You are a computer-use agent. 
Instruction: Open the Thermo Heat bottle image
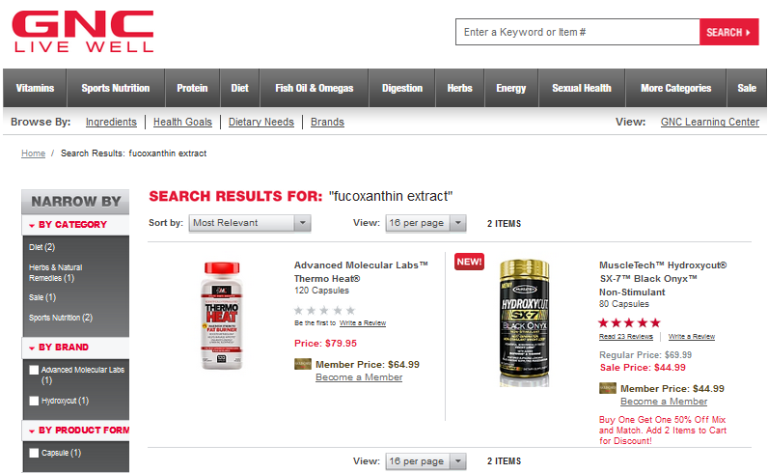221,316
